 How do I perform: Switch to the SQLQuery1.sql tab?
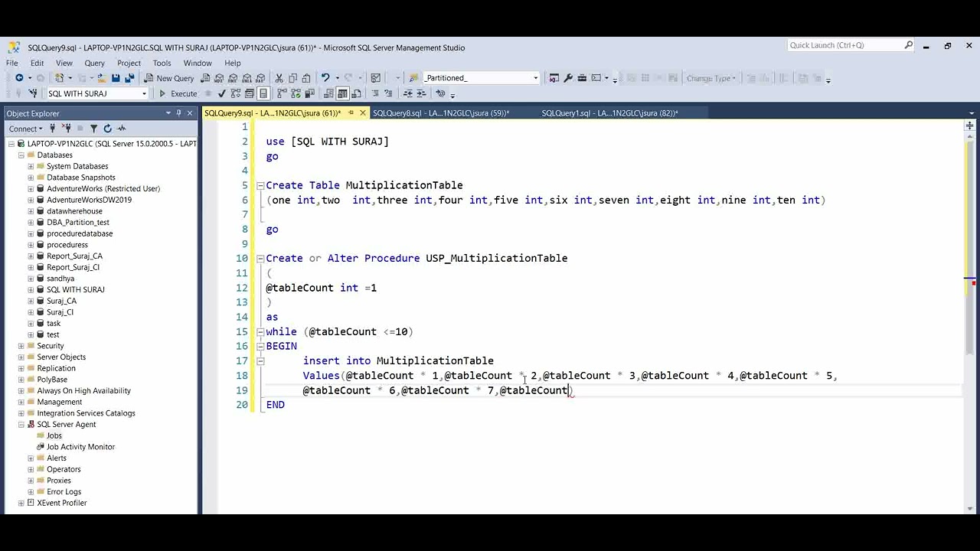[x=609, y=113]
